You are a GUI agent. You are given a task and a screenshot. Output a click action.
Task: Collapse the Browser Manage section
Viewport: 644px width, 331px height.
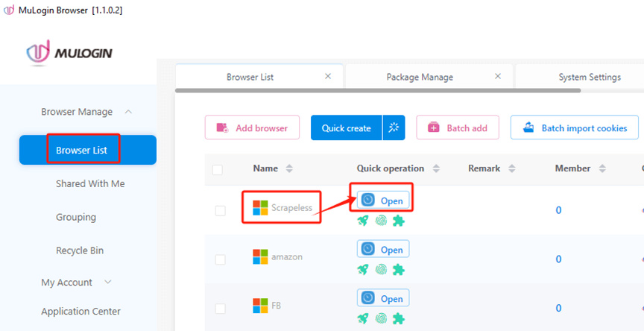(x=128, y=112)
